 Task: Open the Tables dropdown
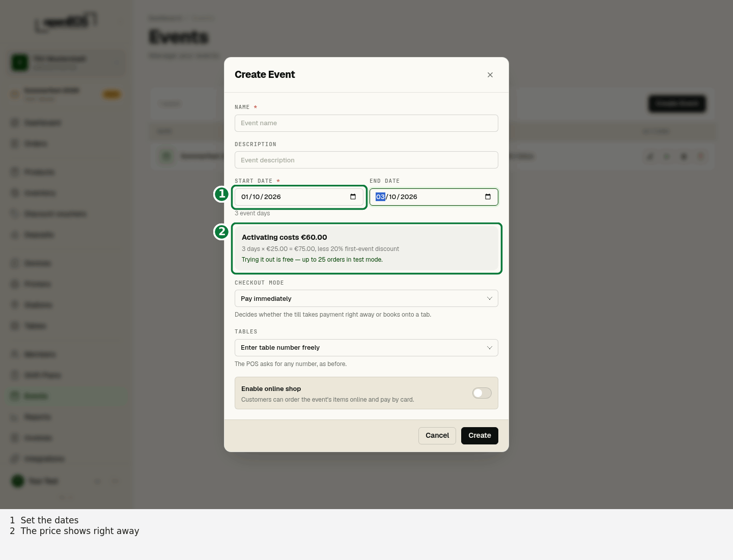(x=366, y=348)
